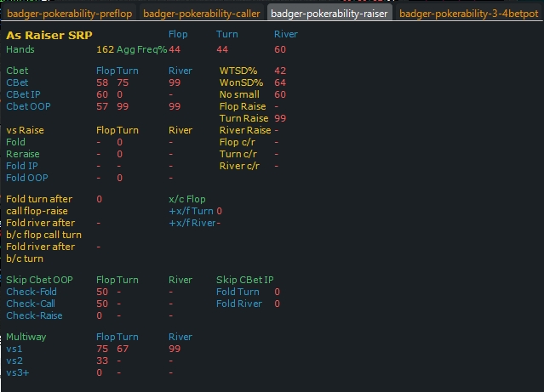Select the badger-pokerability-raiser tab
The height and width of the screenshot is (392, 544).
pyautogui.click(x=329, y=14)
